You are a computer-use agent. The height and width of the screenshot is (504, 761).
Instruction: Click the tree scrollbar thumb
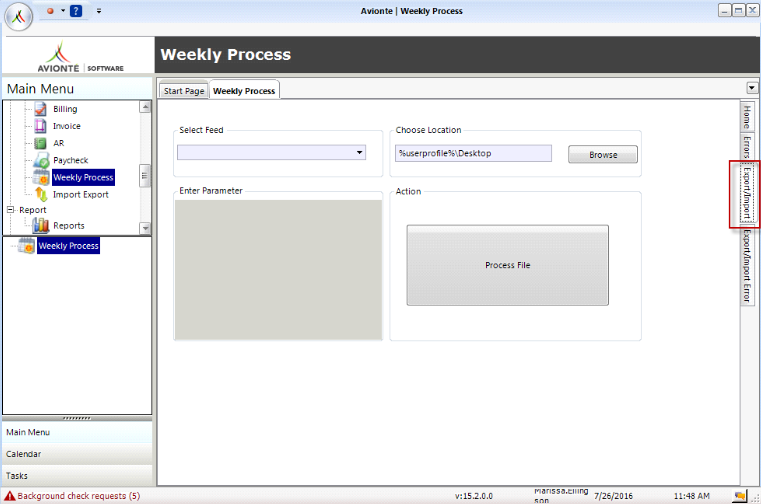click(145, 176)
